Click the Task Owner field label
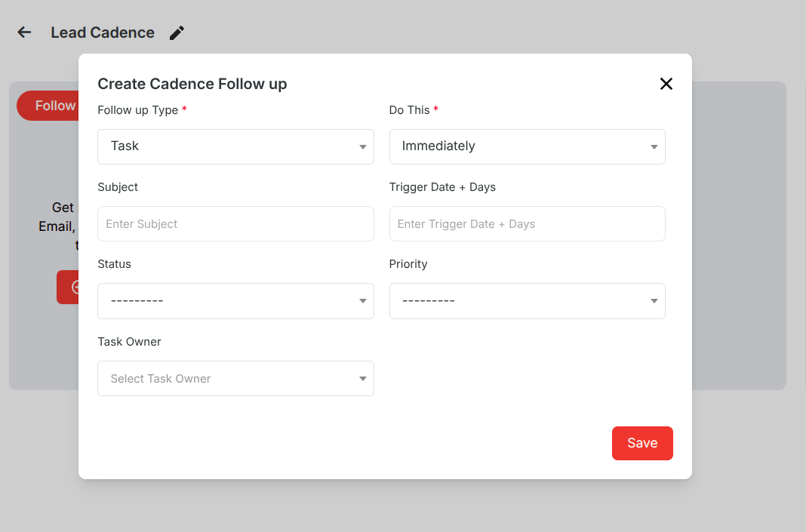The image size is (806, 532). pyautogui.click(x=129, y=342)
